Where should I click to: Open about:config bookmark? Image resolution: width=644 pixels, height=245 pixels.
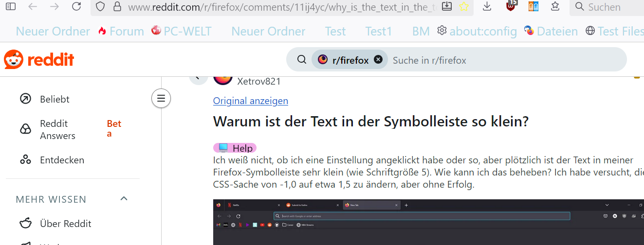click(x=477, y=31)
